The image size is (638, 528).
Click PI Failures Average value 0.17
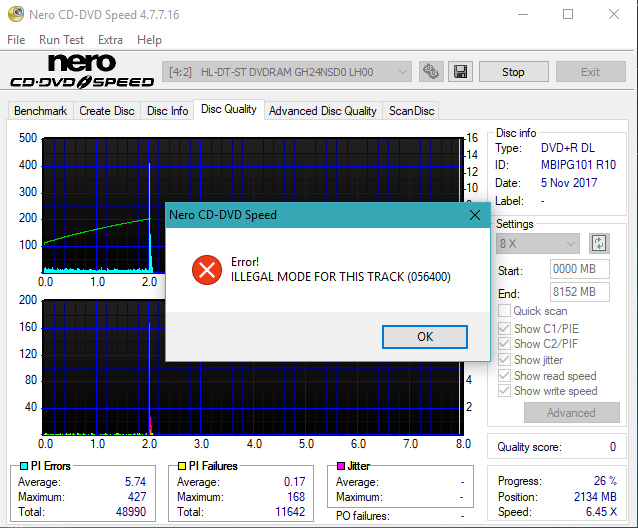pos(295,482)
